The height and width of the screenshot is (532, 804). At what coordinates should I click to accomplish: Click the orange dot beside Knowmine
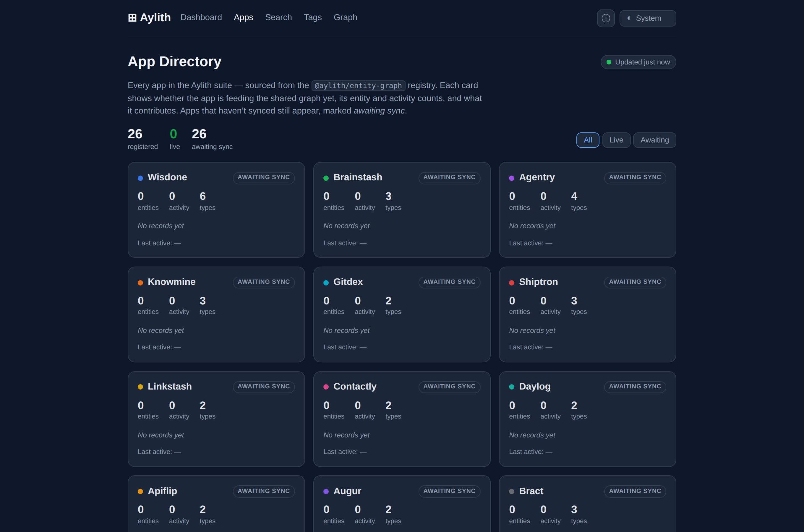tap(140, 283)
